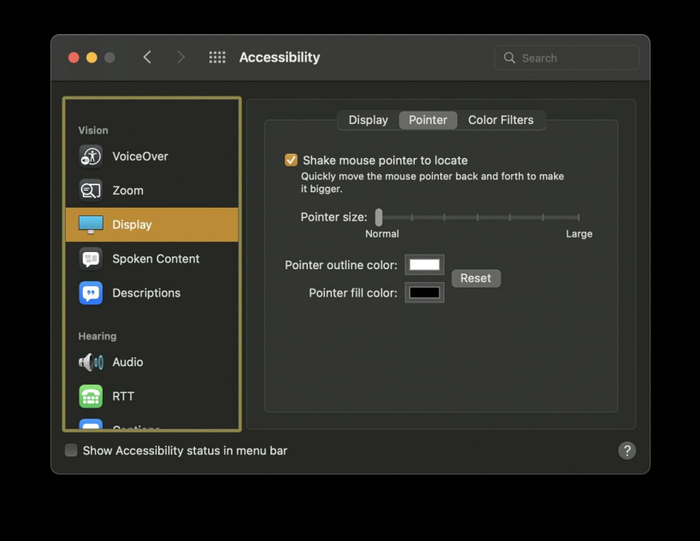Open Spoken Content speech bubble icon

91,259
